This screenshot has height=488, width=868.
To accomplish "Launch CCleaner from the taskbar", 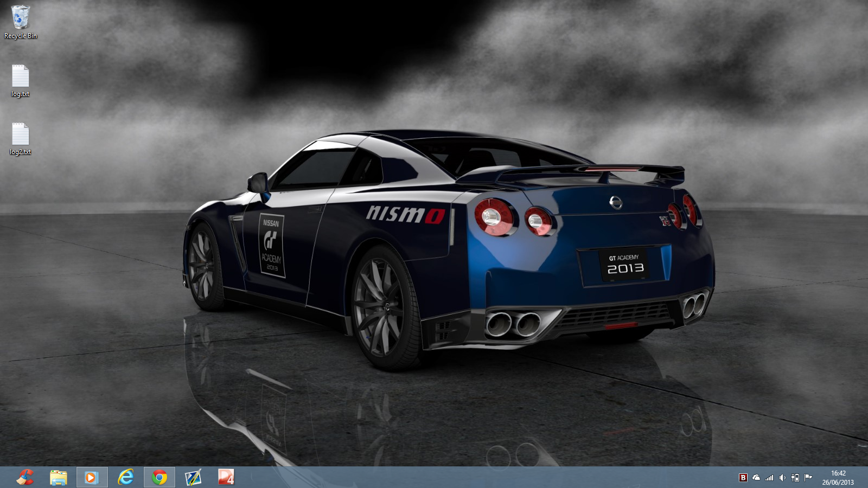I will [x=25, y=477].
